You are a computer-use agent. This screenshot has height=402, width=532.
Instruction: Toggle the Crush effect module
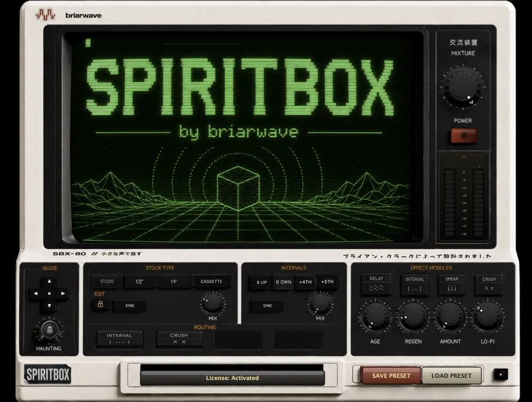click(x=489, y=284)
